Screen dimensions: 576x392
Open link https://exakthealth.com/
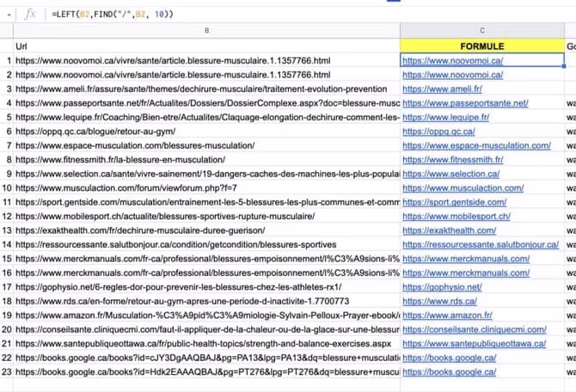(450, 230)
